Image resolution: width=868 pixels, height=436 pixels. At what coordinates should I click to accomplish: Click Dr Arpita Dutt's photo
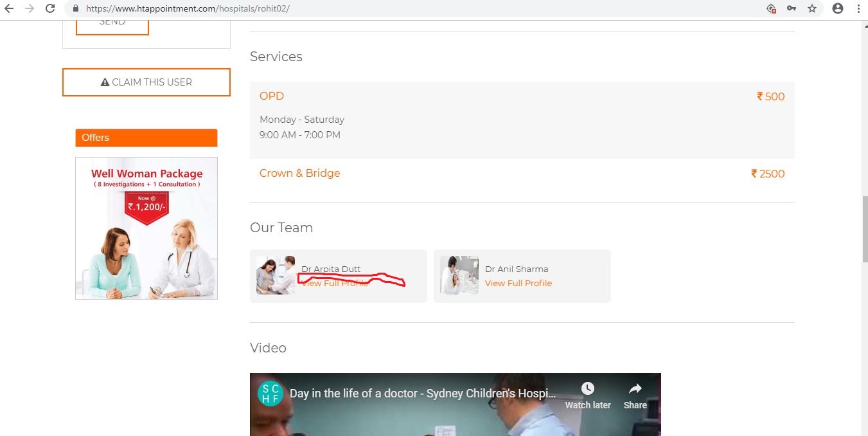coord(276,275)
